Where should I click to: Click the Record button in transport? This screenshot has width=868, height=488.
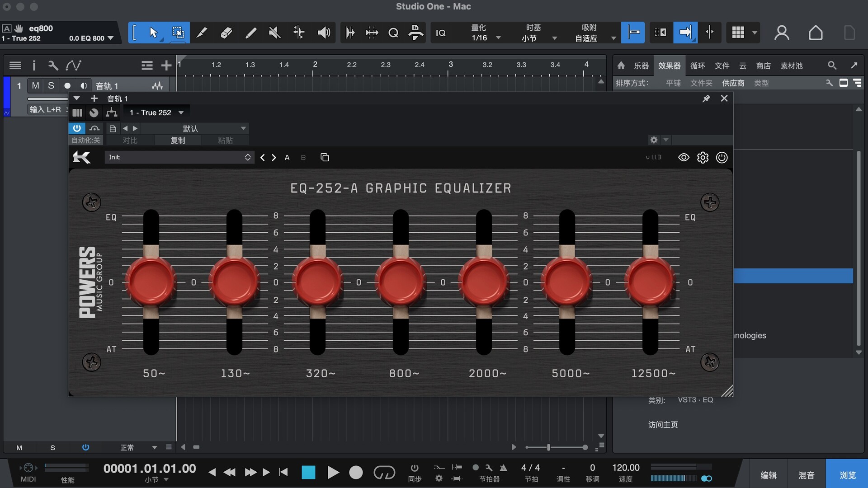[356, 473]
